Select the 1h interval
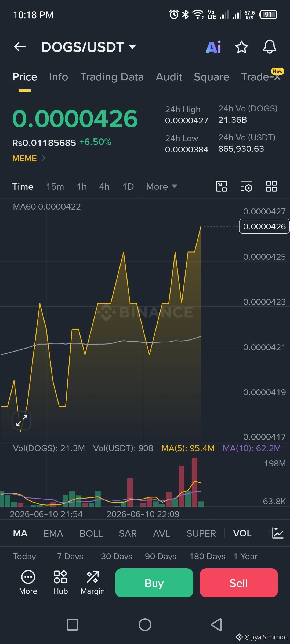290x644 pixels. tap(82, 186)
